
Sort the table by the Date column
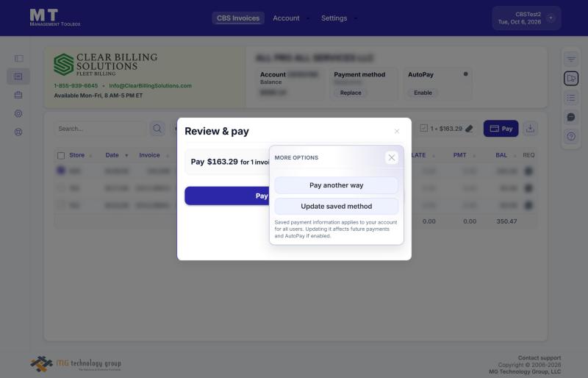click(112, 155)
